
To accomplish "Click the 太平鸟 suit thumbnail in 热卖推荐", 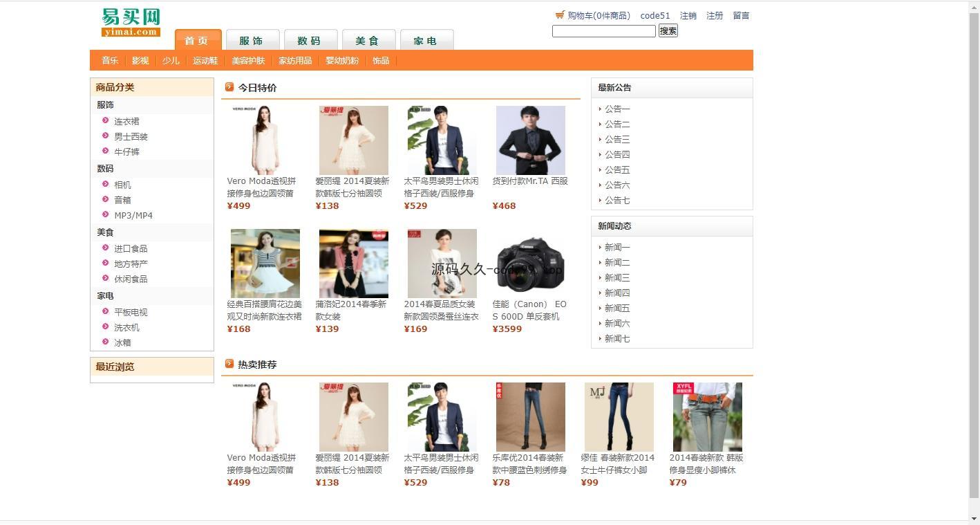I will [x=442, y=417].
